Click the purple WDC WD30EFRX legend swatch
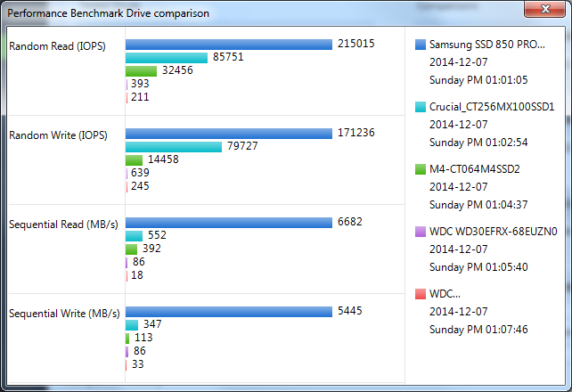 tap(421, 232)
